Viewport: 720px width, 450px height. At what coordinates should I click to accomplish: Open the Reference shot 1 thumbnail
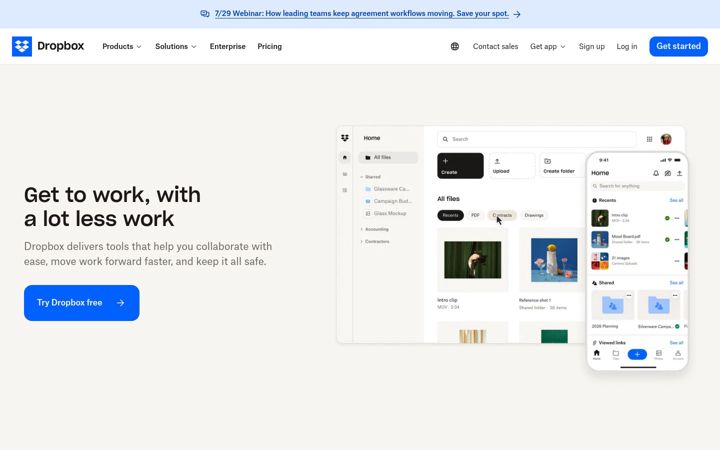point(554,259)
